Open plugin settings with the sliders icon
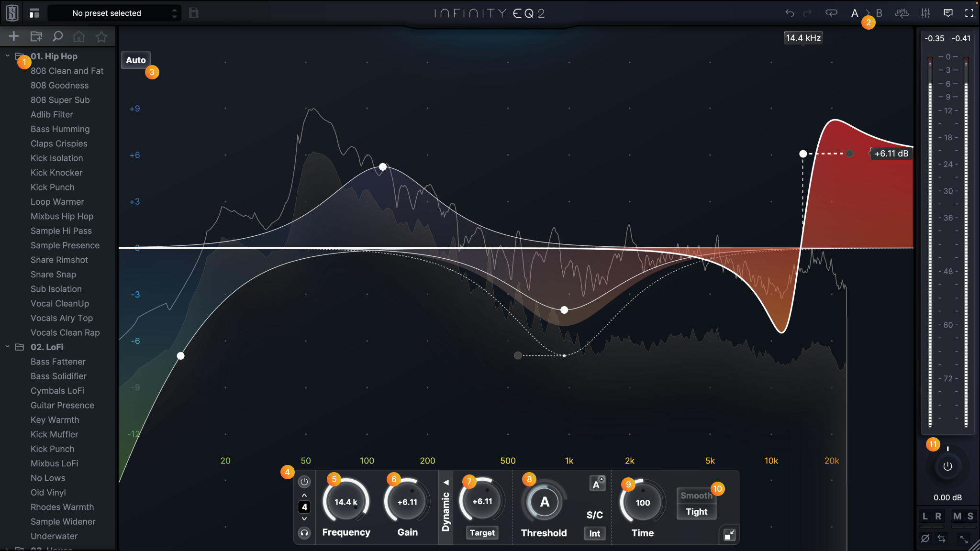The height and width of the screenshot is (551, 980). point(924,13)
